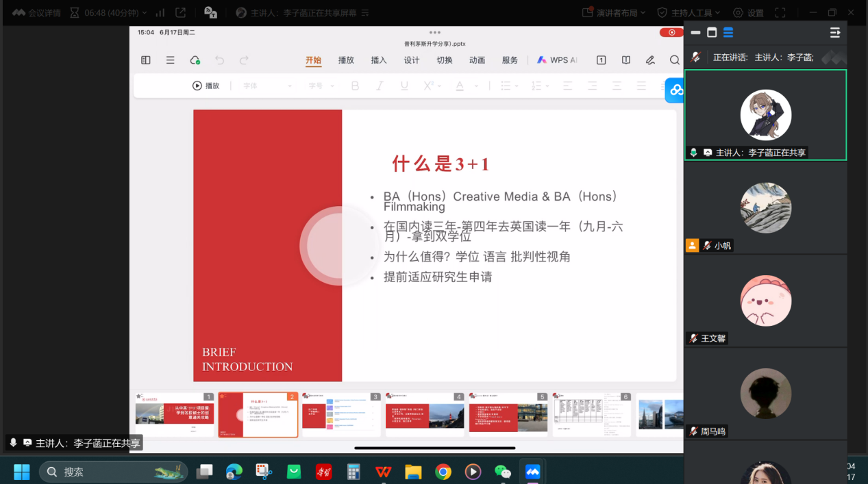Image resolution: width=868 pixels, height=484 pixels.
Task: Switch participant panel to minimized strip view
Action: point(696,32)
